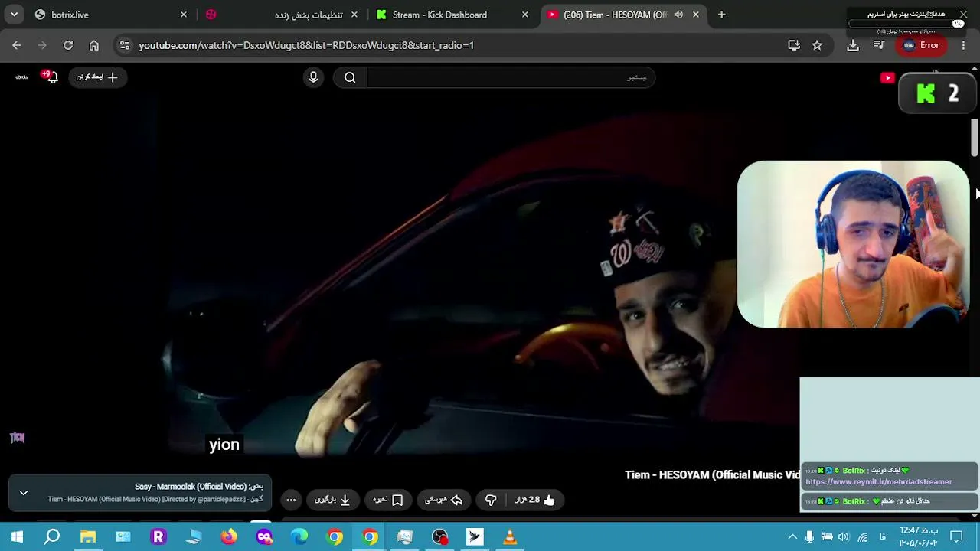
Task: Open the reymit.ir donation link in chat
Action: (879, 482)
